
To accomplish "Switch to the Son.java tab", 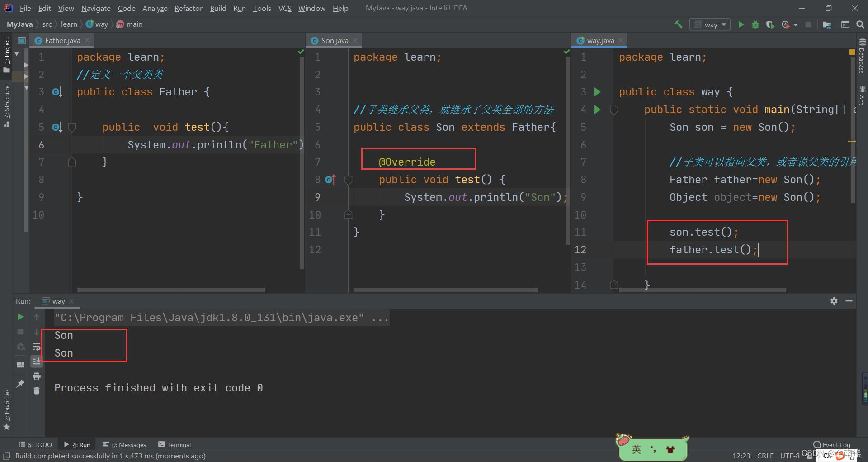I will 335,40.
